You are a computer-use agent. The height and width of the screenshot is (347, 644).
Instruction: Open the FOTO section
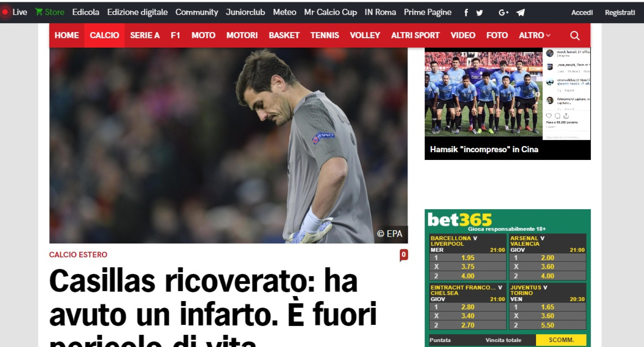pos(497,35)
